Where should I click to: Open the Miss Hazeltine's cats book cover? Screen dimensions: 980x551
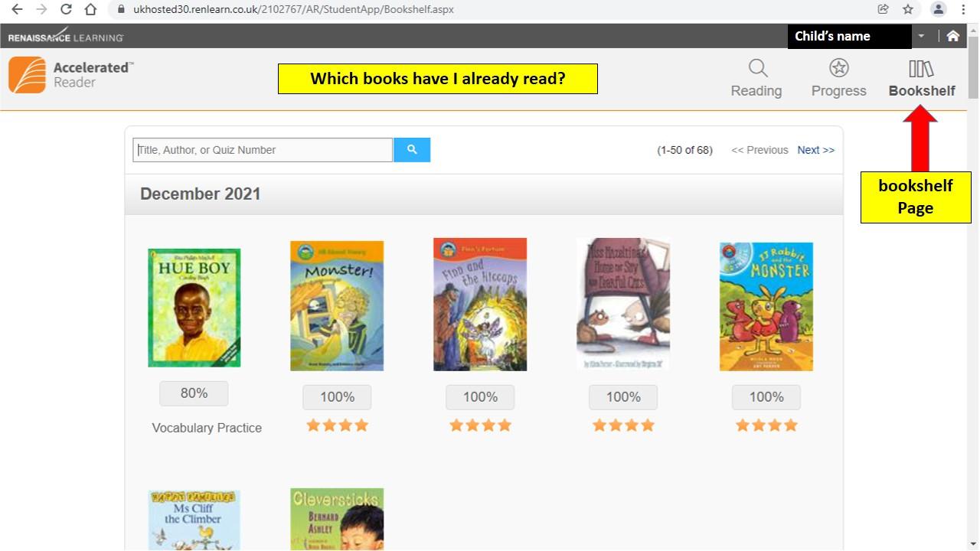623,305
